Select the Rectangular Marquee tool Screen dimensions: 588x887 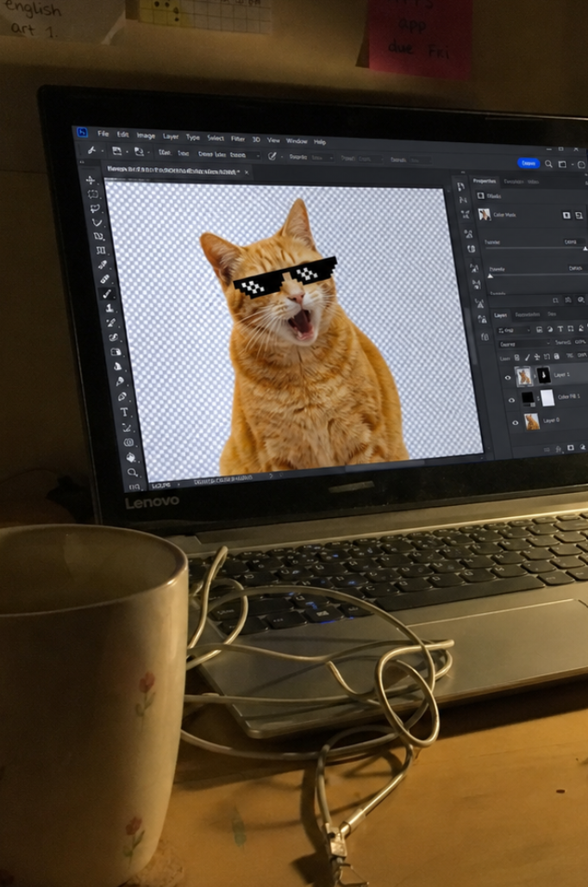(93, 194)
